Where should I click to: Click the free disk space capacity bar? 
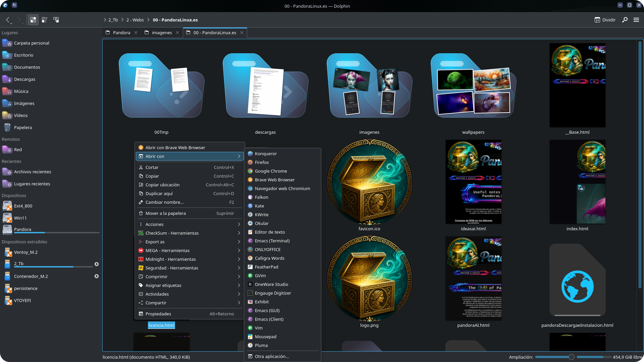(x=594, y=357)
